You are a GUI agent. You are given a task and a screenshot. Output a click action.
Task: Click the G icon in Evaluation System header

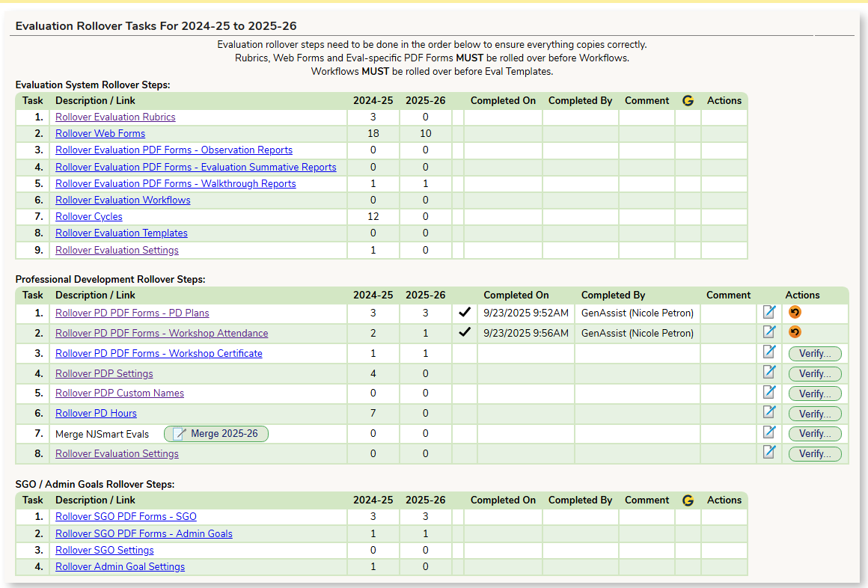[688, 101]
